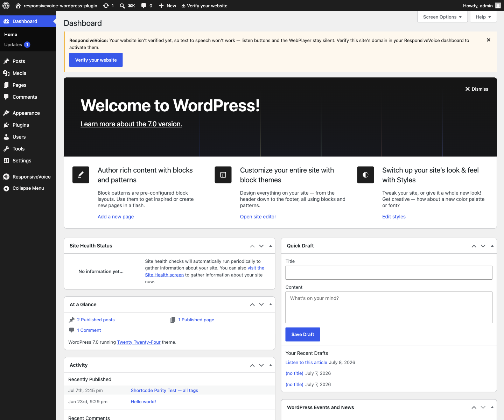Open the 1 Comment link
The width and height of the screenshot is (504, 420).
click(89, 330)
